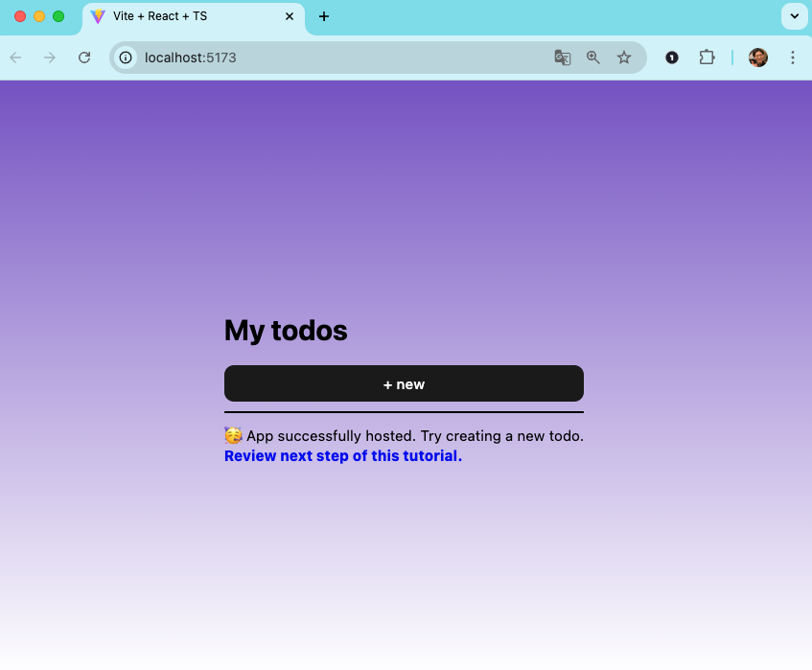Click the red window close button
812x670 pixels.
pyautogui.click(x=20, y=16)
